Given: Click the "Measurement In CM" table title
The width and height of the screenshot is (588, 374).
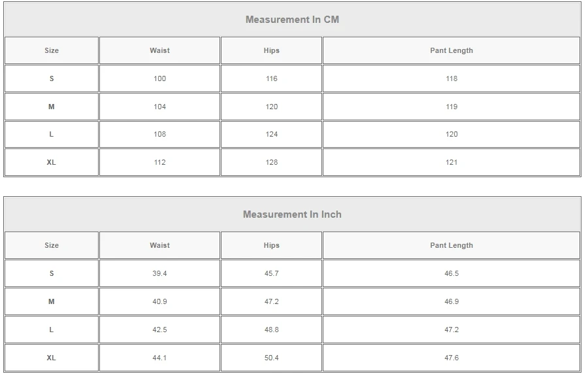Looking at the screenshot, I should click(292, 20).
